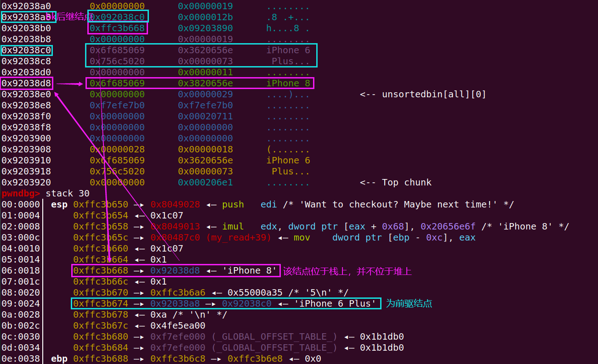Screen dimensions: 598x364
Task: Click stack address 0xffc3b674
Action: pyautogui.click(x=101, y=304)
